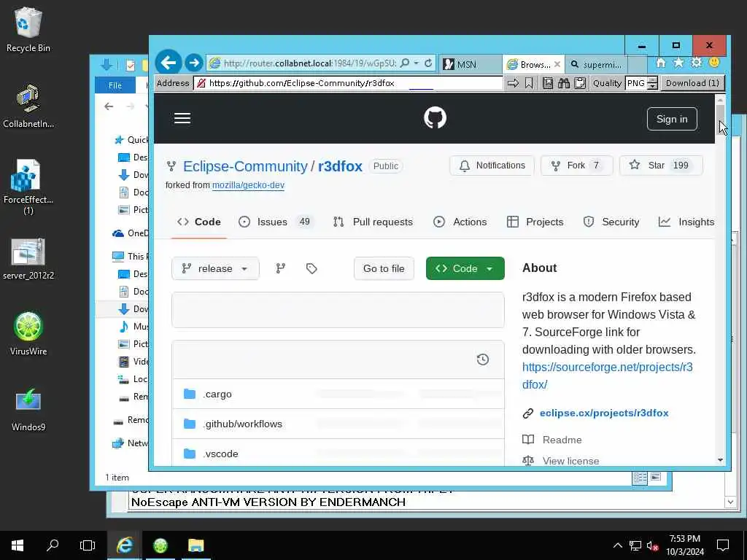This screenshot has height=560, width=747.
Task: Click the File Explorer back arrow
Action: [109, 106]
